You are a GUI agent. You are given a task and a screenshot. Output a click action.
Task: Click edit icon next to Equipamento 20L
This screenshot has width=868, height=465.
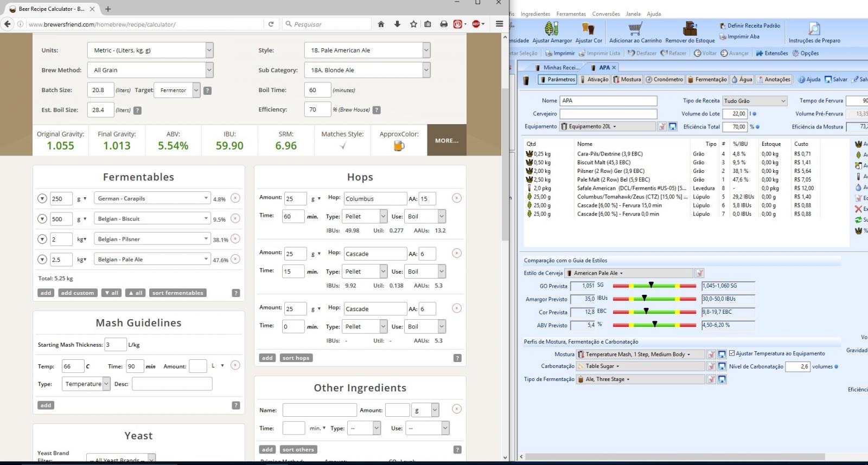pyautogui.click(x=662, y=126)
